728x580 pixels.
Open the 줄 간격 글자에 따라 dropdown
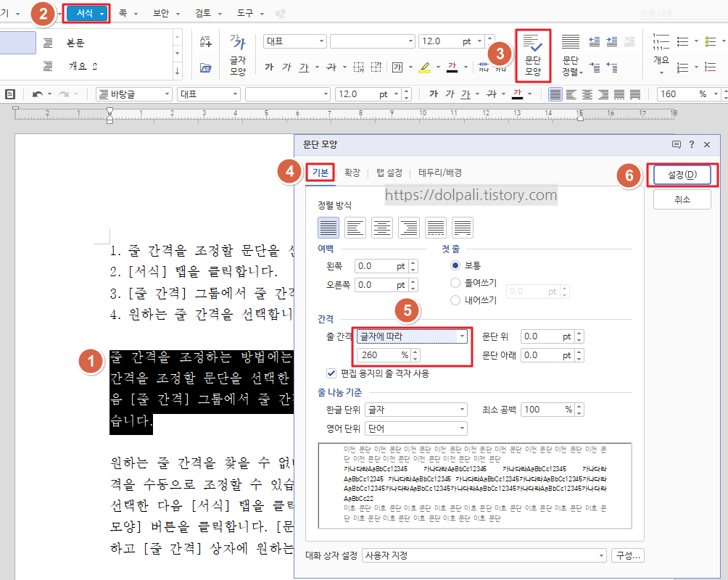[413, 336]
